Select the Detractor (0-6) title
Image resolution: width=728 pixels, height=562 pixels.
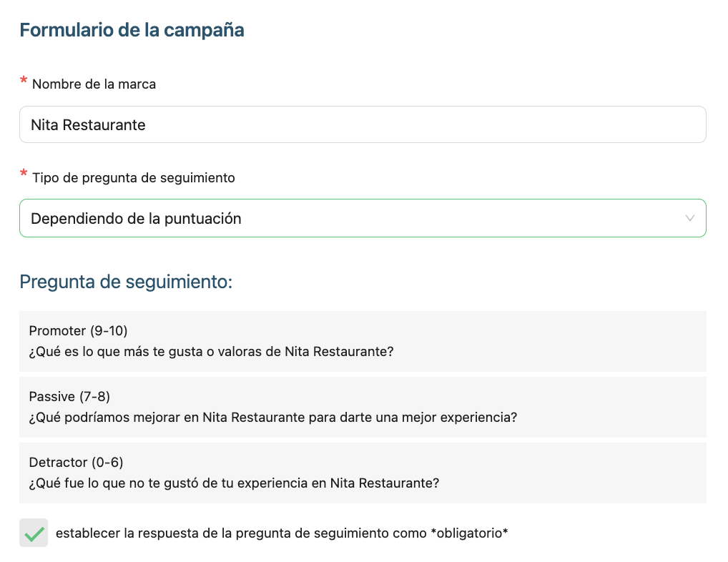tap(76, 462)
